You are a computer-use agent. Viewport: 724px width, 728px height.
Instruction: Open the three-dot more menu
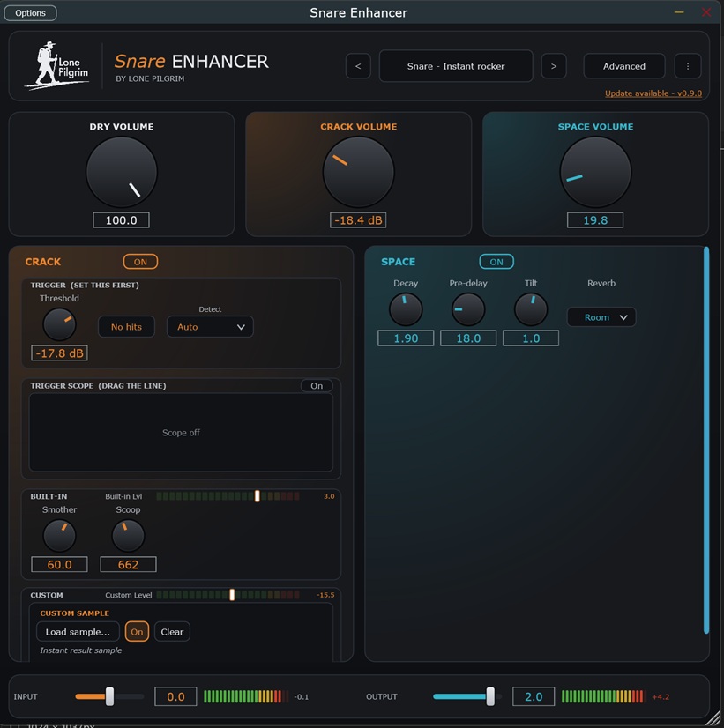coord(687,66)
